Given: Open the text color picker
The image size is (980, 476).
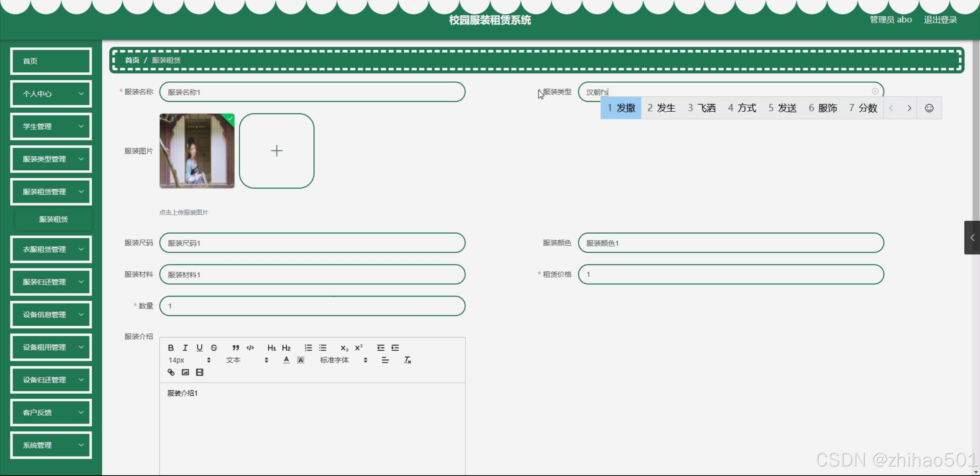Looking at the screenshot, I should (286, 360).
